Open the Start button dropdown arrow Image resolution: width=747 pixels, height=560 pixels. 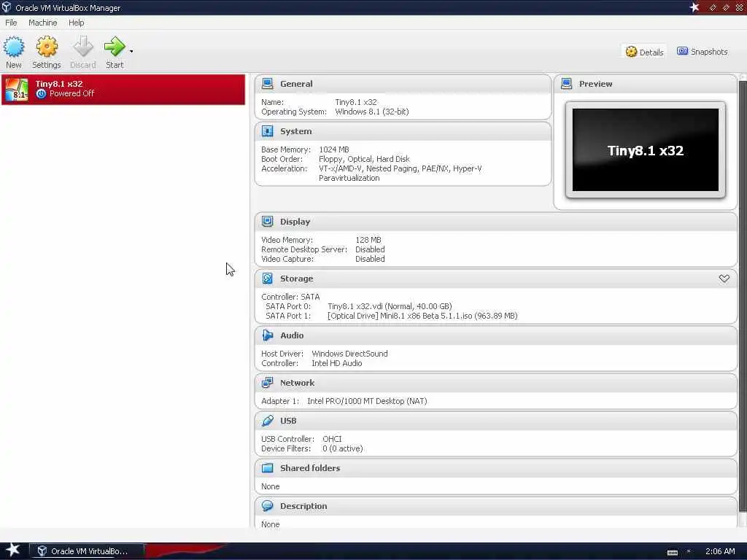point(131,51)
